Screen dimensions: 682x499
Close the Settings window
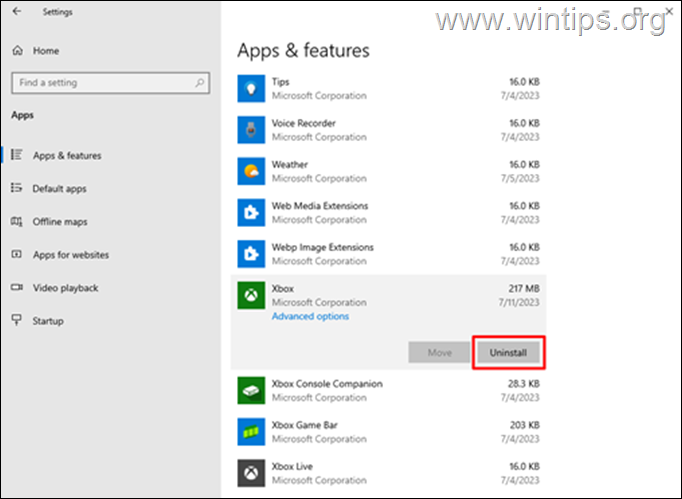(669, 12)
